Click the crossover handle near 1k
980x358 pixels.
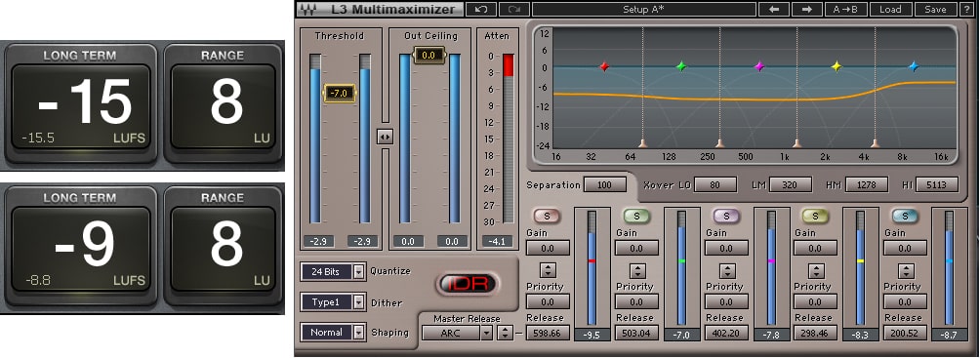[x=796, y=143]
